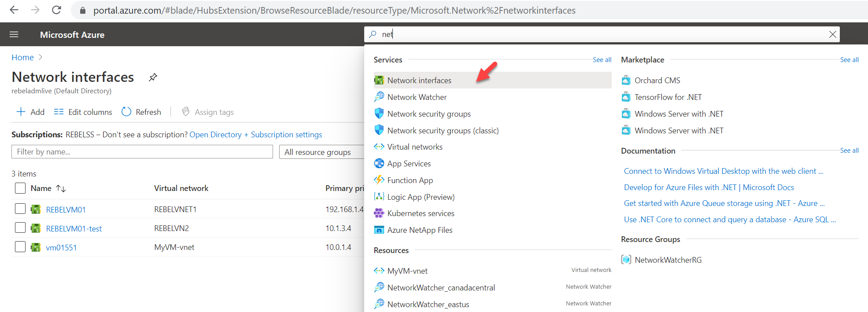Sort by Name column arrows

tap(61, 188)
